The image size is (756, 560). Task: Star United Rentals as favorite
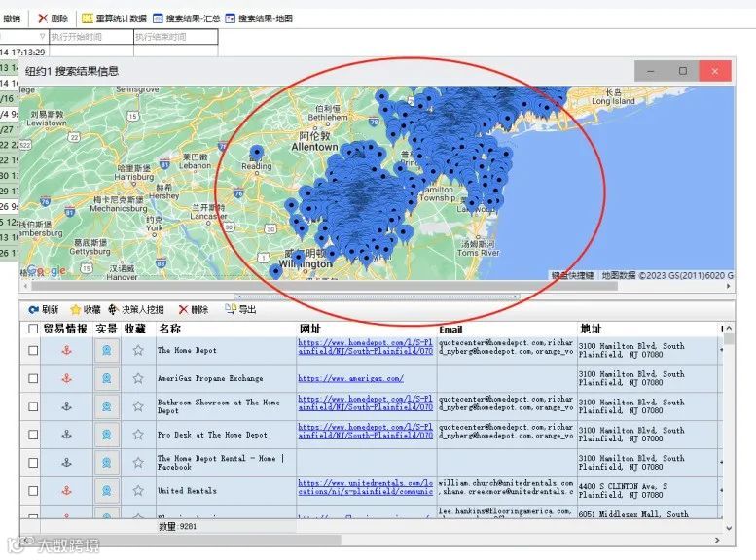(x=138, y=491)
